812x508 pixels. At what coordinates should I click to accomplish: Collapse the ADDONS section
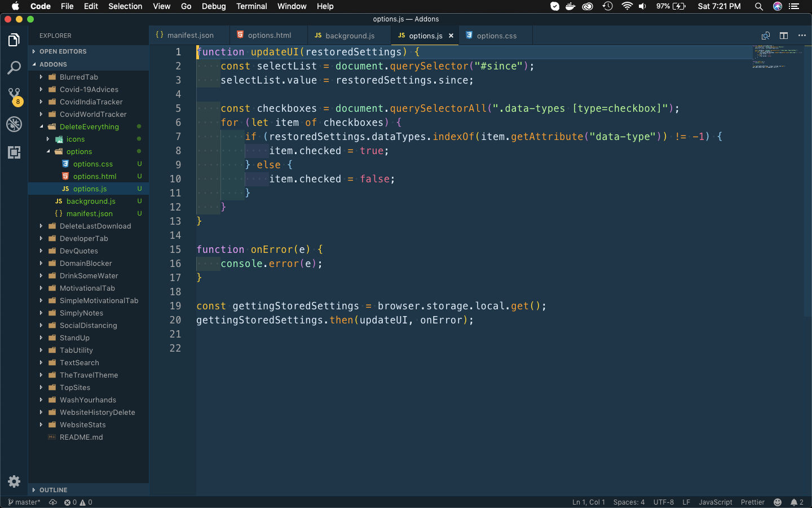point(89,64)
